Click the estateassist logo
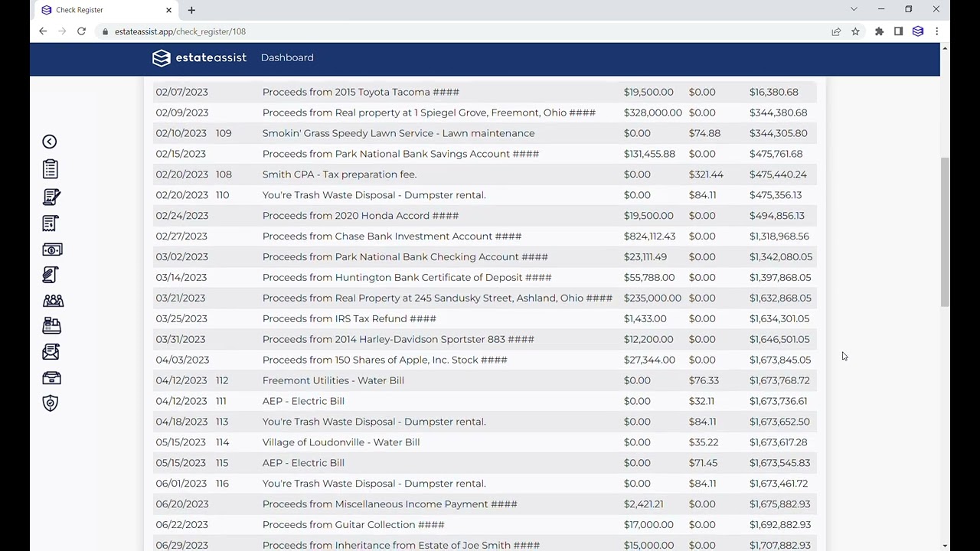The height and width of the screenshot is (551, 980). [199, 57]
